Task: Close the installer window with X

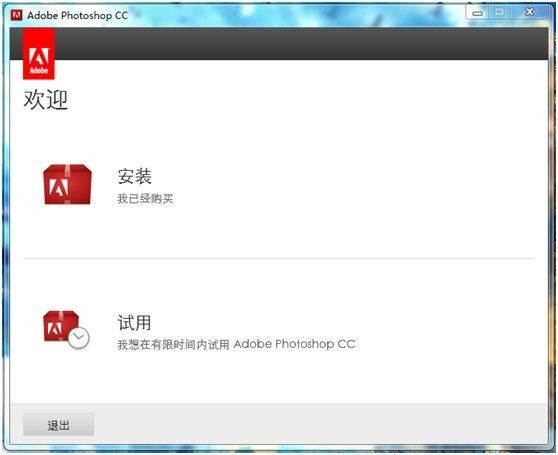Action: tap(530, 12)
